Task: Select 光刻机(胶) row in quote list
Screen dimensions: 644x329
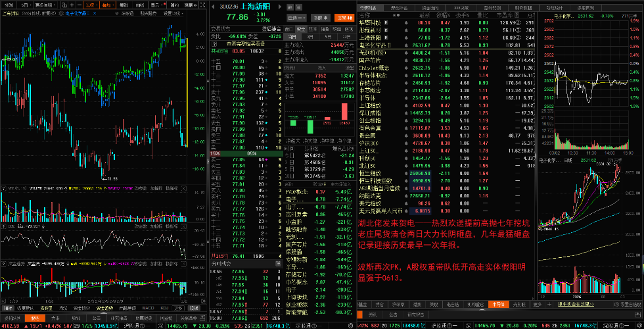Action: coord(448,53)
